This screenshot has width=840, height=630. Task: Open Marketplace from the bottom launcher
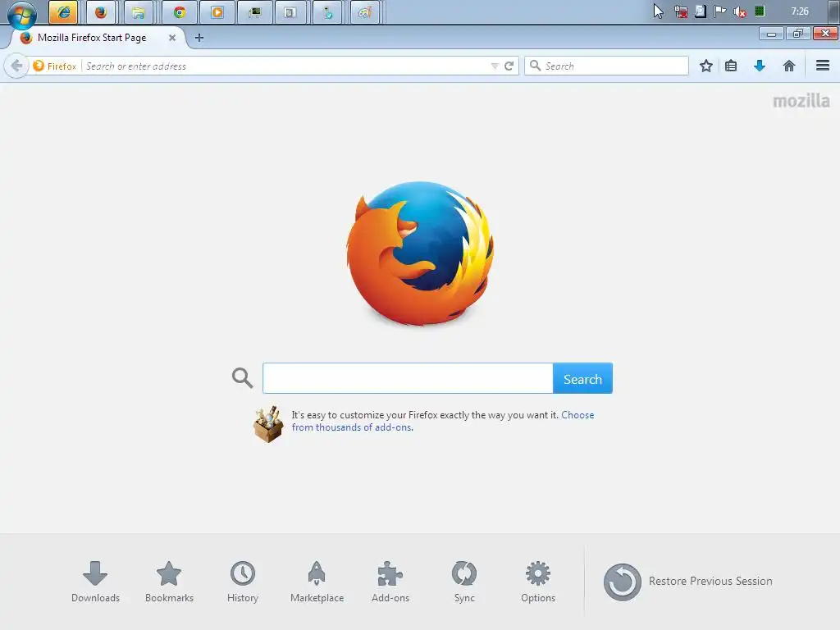tap(317, 582)
